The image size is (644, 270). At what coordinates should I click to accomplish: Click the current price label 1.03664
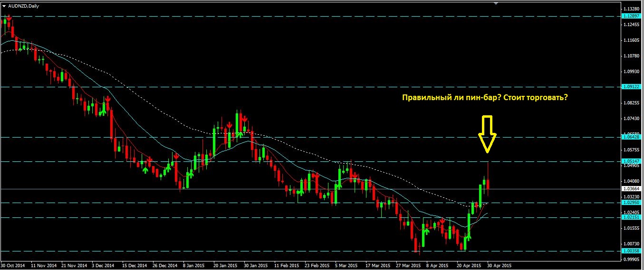click(632, 189)
